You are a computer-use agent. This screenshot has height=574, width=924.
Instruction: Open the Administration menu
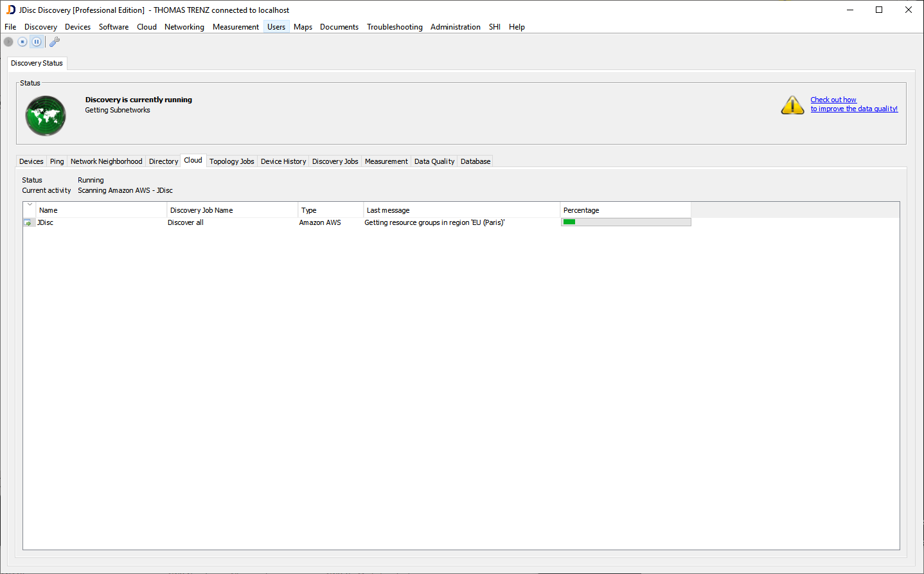tap(455, 26)
